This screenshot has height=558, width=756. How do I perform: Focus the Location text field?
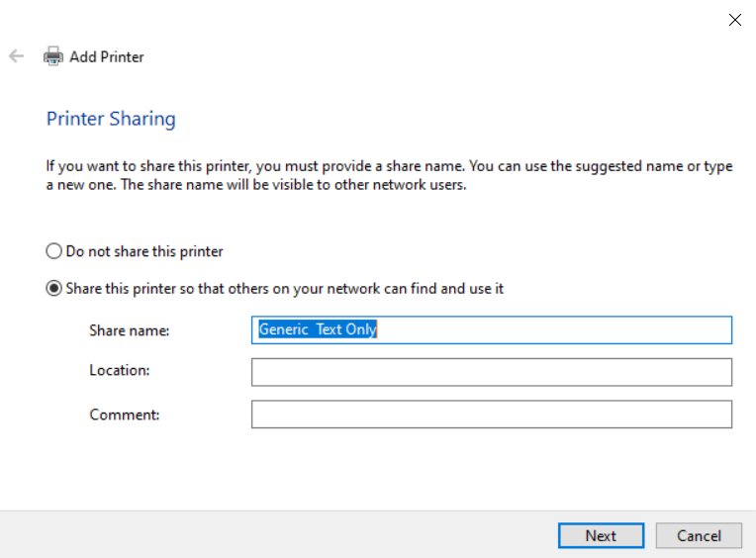click(491, 372)
